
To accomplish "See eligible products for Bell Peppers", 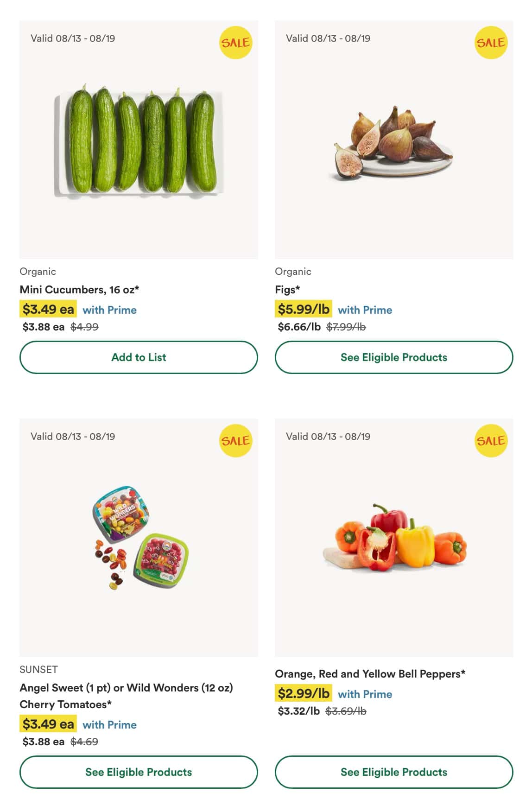I will pos(394,772).
